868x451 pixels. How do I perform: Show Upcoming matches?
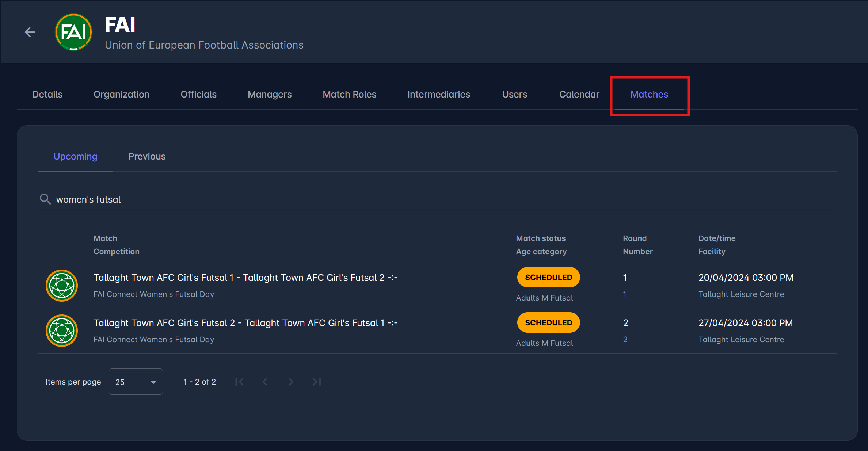(x=76, y=156)
